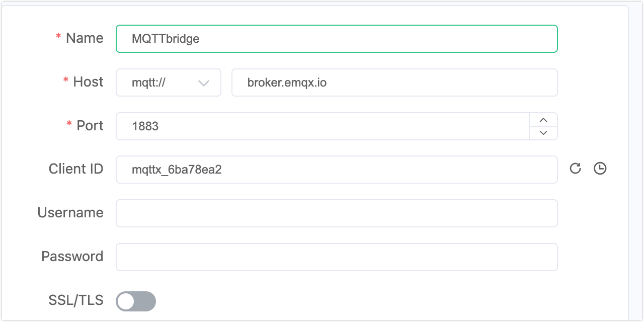Click the broker.emqx.io host field

pos(394,82)
